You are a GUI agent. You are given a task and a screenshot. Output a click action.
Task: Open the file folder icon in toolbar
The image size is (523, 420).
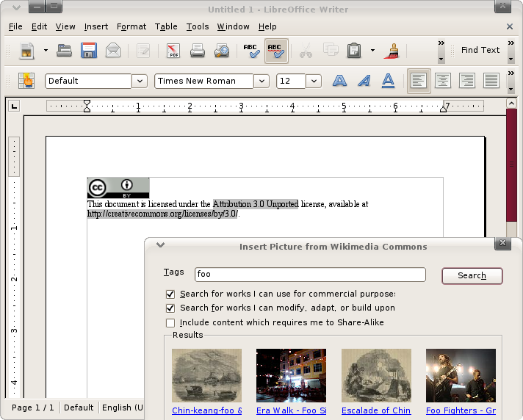tap(65, 51)
